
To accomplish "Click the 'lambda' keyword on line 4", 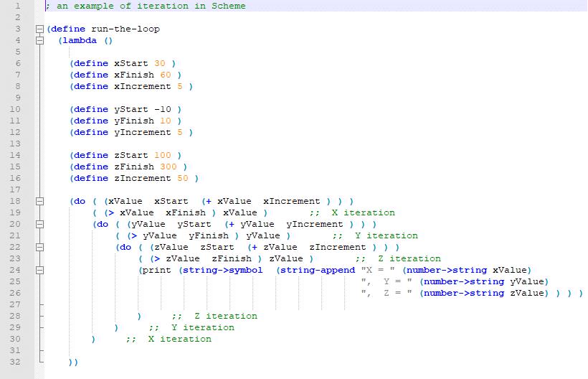I will tap(80, 40).
